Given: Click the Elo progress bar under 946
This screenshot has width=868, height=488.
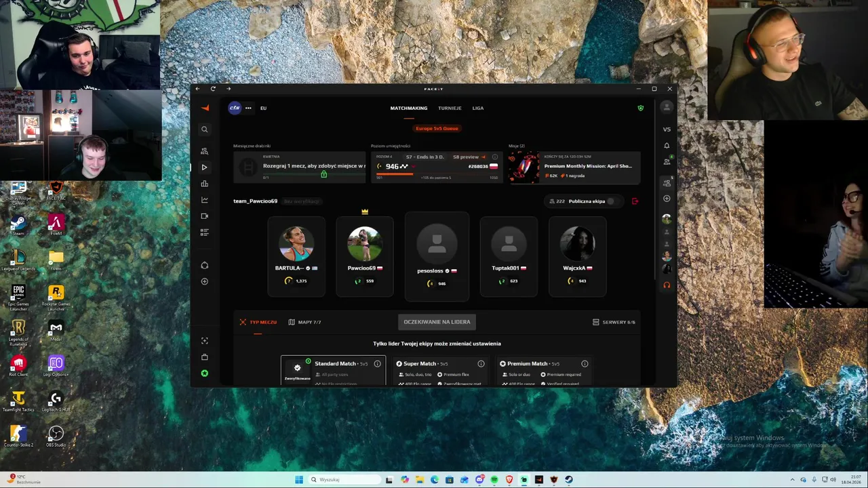Looking at the screenshot, I should 437,174.
